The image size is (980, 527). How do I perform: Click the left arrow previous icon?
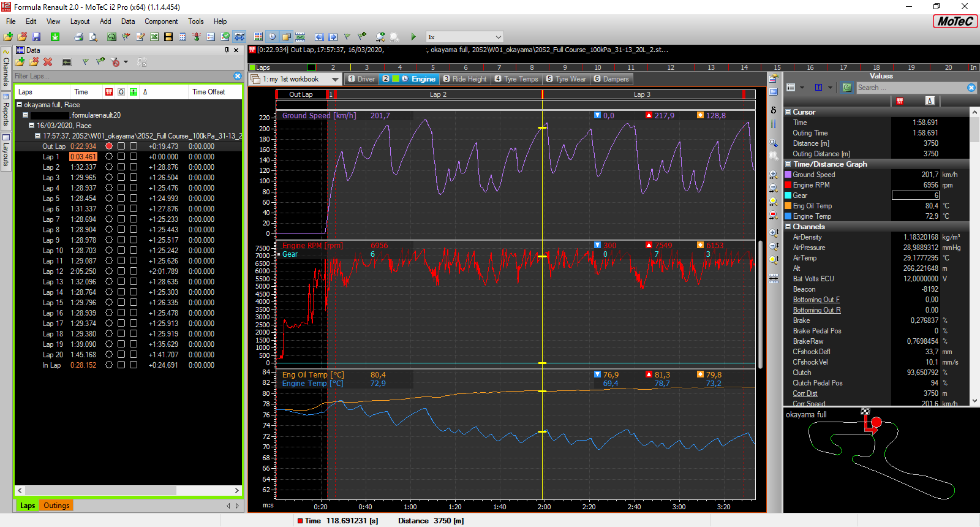pyautogui.click(x=318, y=37)
